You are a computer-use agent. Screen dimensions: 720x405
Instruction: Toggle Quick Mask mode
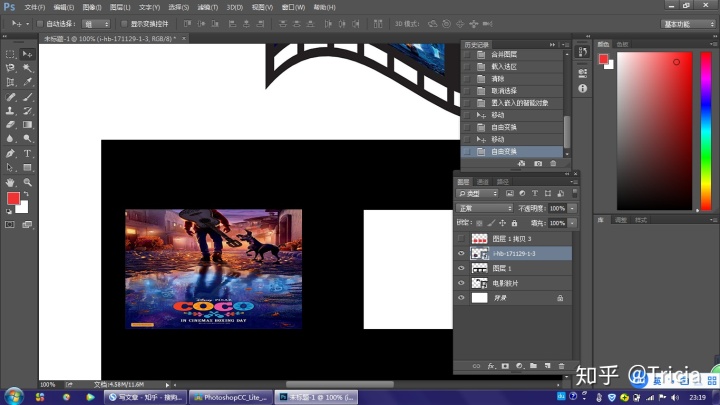10,225
